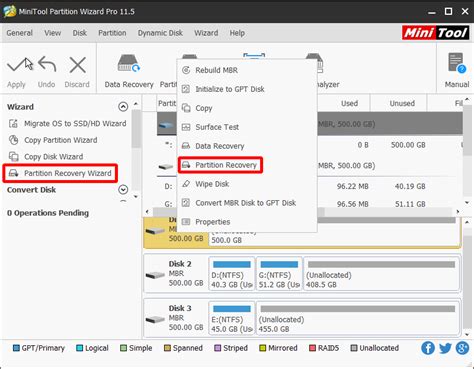This screenshot has height=369, width=474.
Task: Select the D:(NTFS) 40.3 GB partition block
Action: point(232,274)
